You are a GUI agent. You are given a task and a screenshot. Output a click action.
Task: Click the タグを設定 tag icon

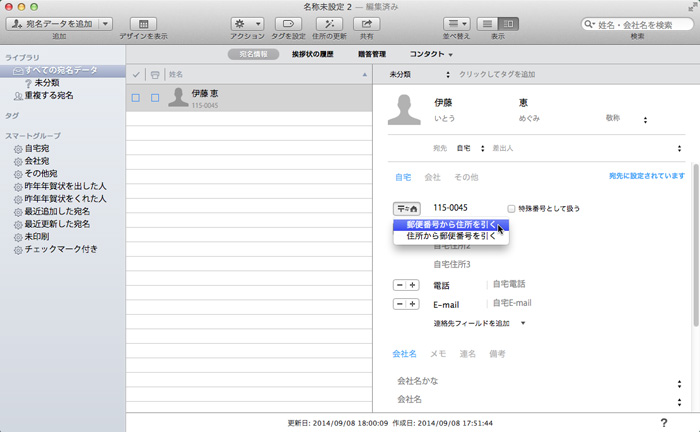(288, 23)
